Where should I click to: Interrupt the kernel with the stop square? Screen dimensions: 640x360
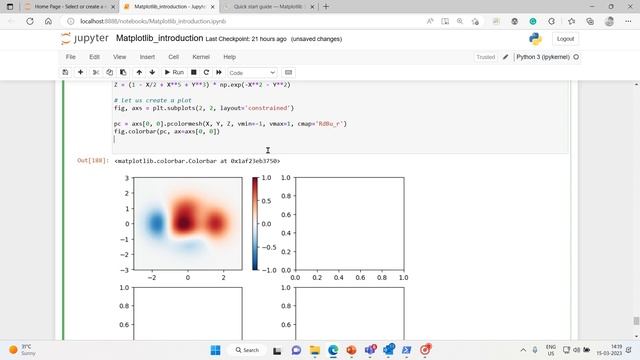tap(194, 72)
